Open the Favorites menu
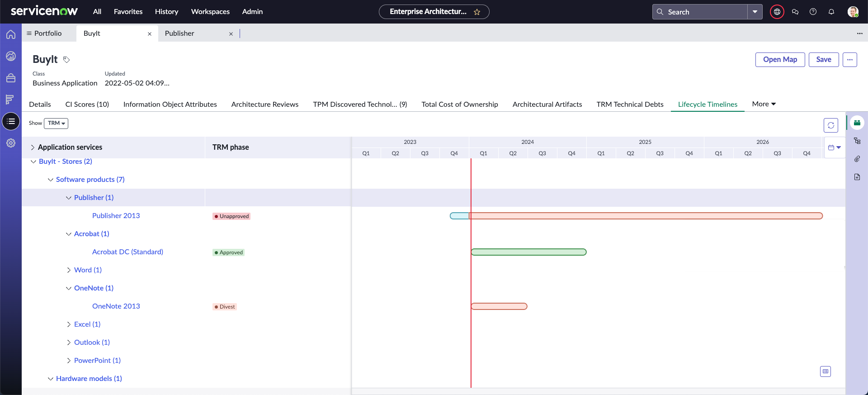Screen dimensions: 868x395 [x=128, y=12]
